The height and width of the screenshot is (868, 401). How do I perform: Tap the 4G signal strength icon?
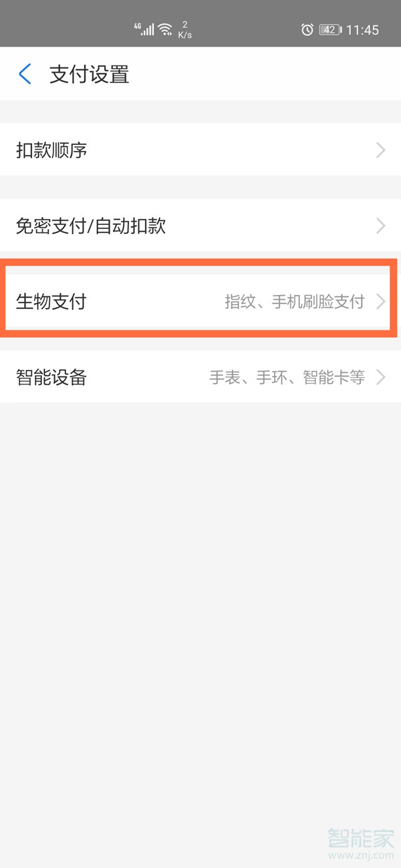[x=144, y=29]
